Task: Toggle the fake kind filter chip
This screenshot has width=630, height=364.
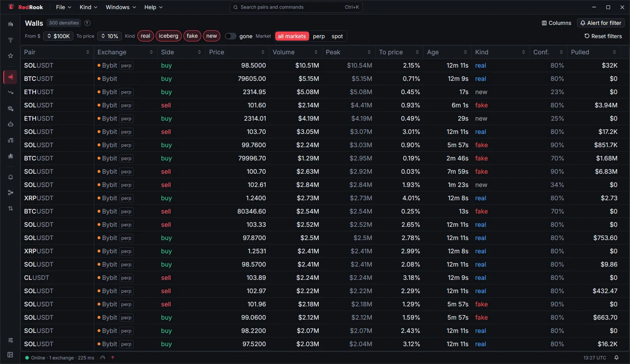Action: [x=192, y=36]
